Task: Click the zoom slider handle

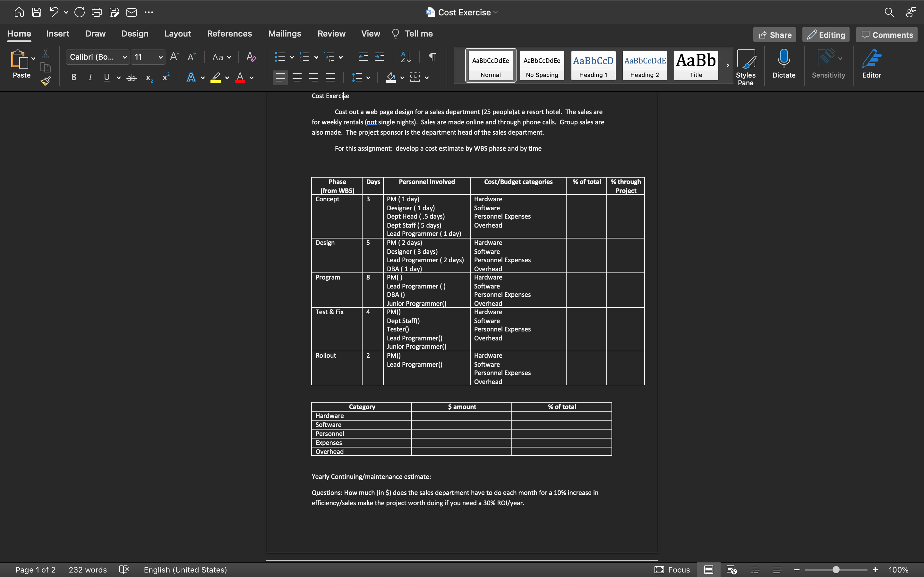Action: click(836, 570)
